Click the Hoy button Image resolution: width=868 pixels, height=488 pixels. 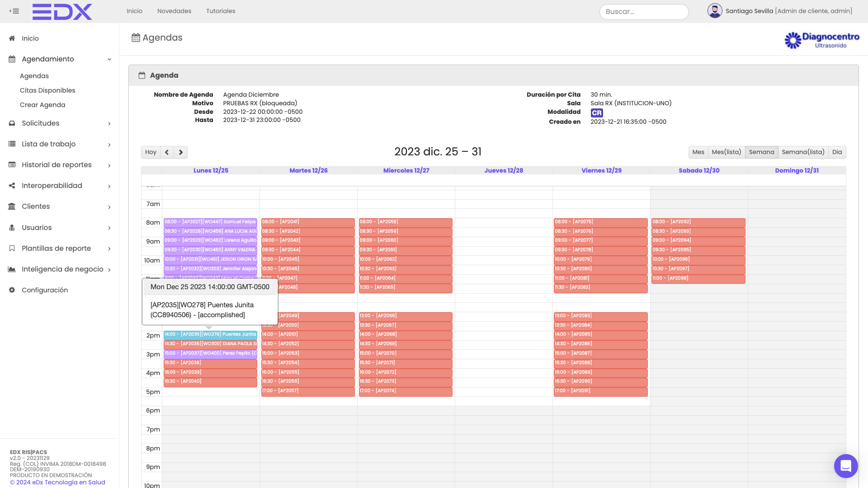[151, 152]
